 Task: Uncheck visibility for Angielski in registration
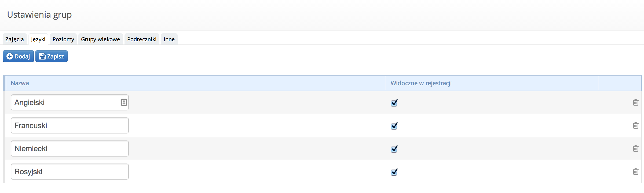[x=394, y=103]
